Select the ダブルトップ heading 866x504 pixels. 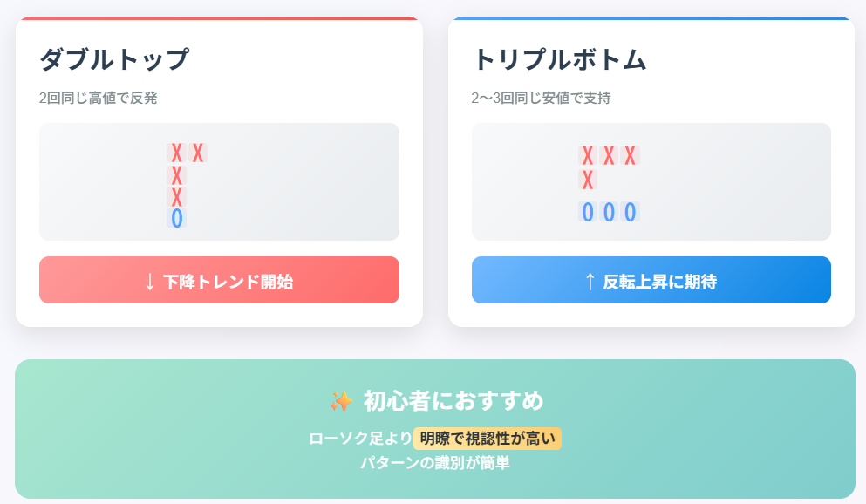tap(114, 59)
